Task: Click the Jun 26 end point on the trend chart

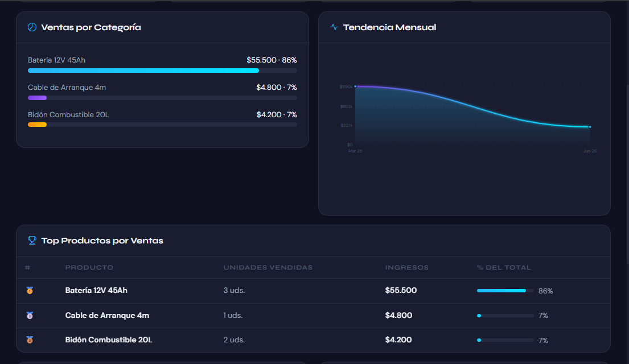Action: point(590,127)
